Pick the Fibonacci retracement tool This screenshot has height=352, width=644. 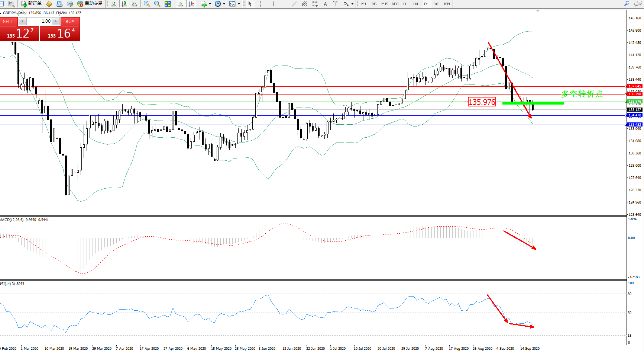click(x=315, y=4)
